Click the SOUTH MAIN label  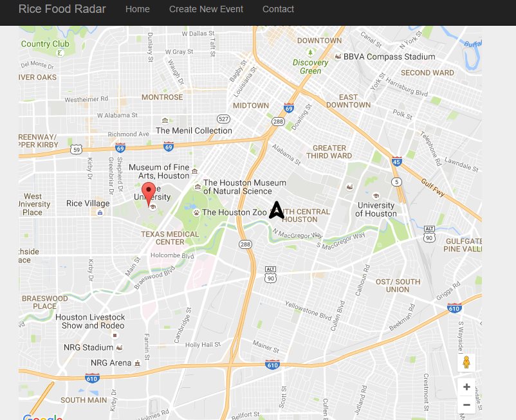tap(84, 400)
